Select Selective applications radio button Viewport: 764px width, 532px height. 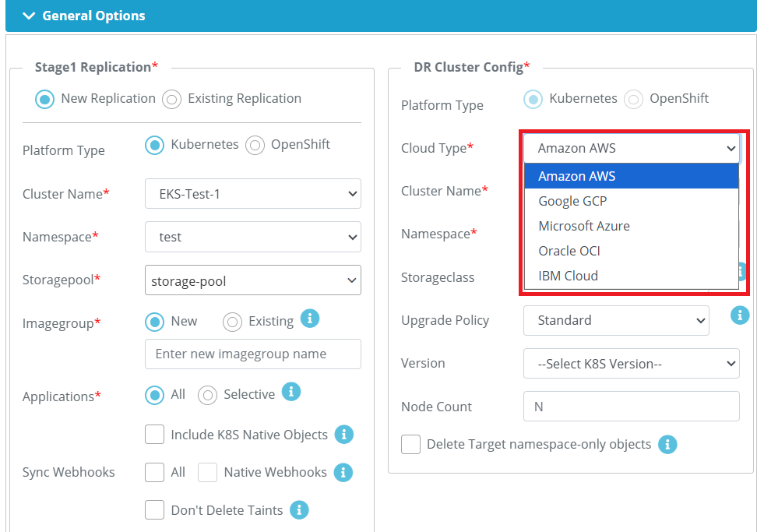tap(207, 395)
